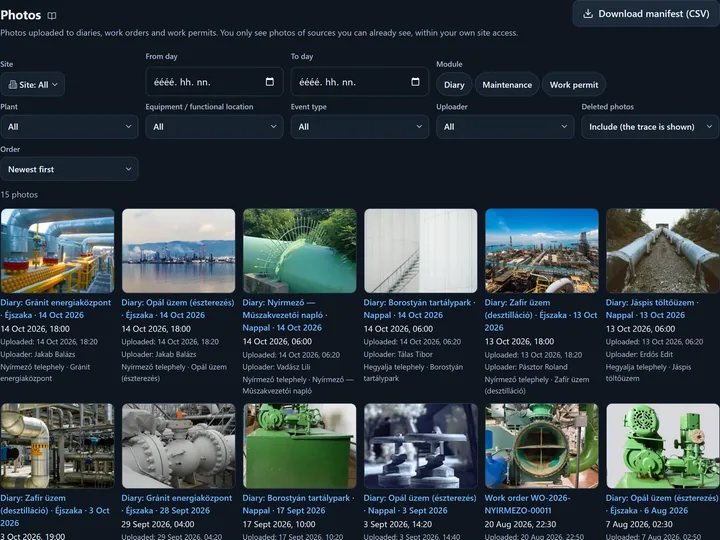The height and width of the screenshot is (540, 720).
Task: Open the Jáspis töltőüzem pipeline thumbnail
Action: coord(663,251)
